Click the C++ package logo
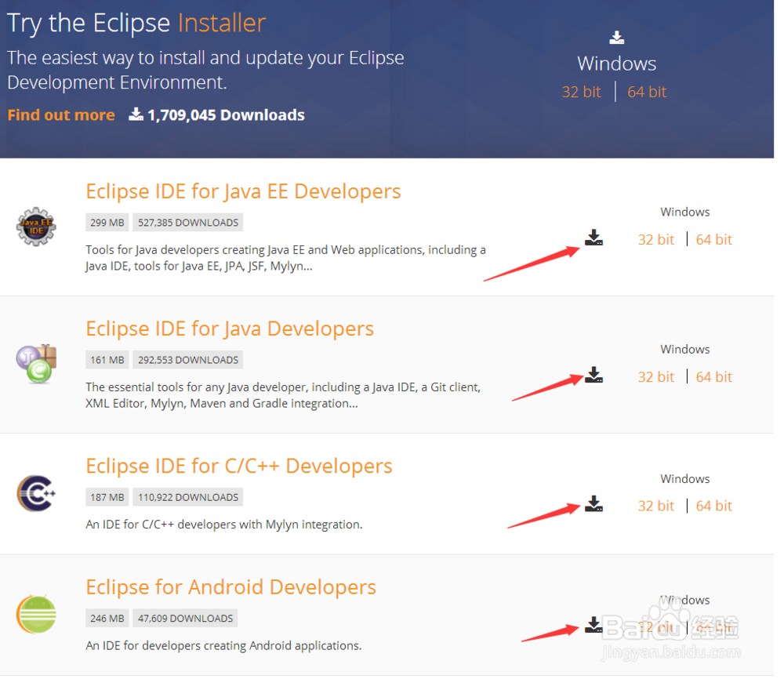The height and width of the screenshot is (679, 784). tap(36, 493)
